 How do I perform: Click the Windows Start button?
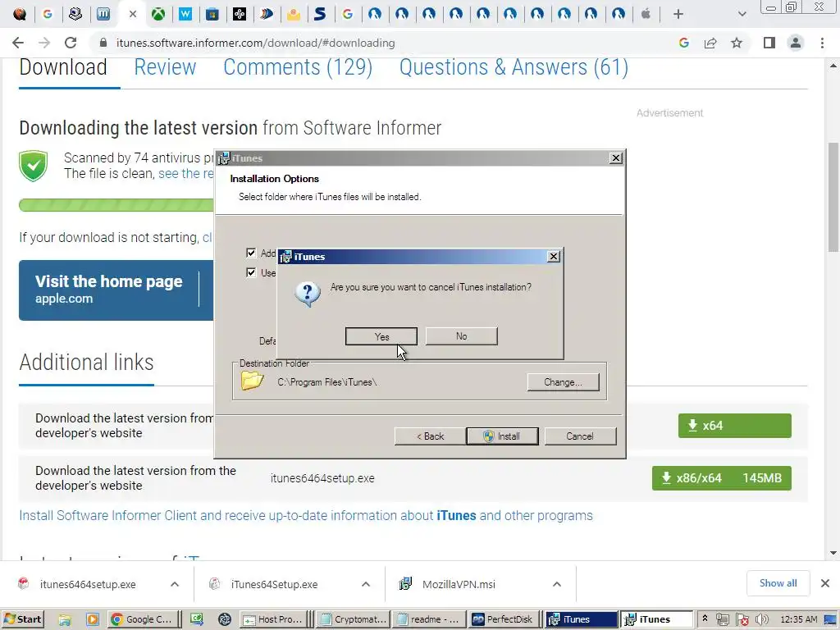[x=22, y=619]
